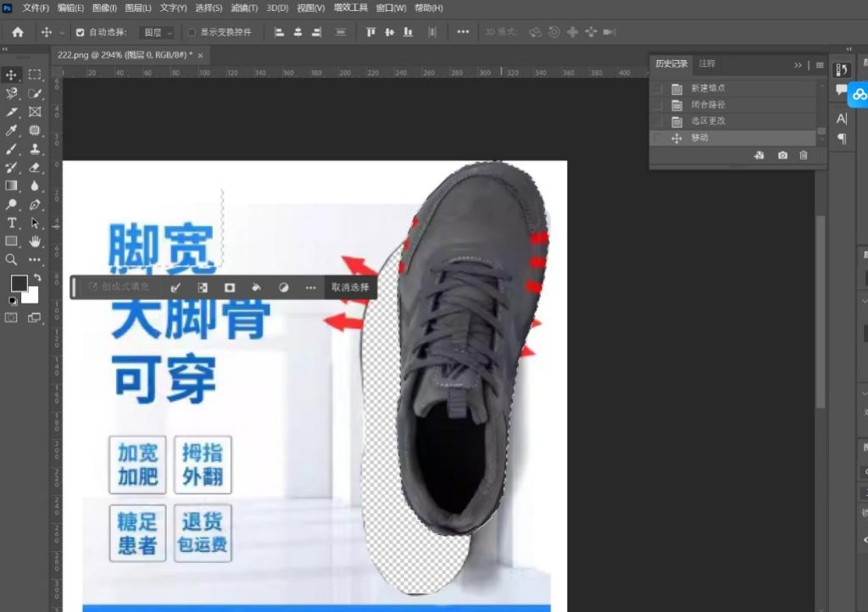Select the Pen tool

pos(35,204)
